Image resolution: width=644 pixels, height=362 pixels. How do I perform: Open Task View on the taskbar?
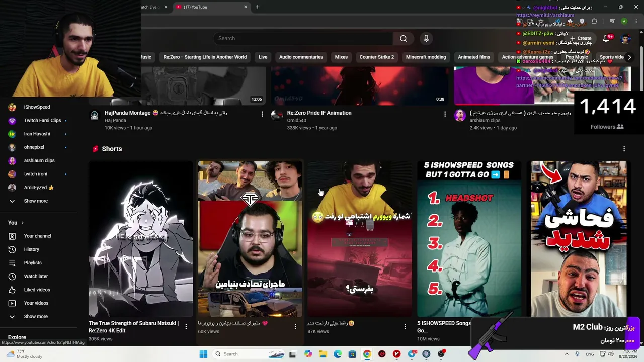click(292, 354)
